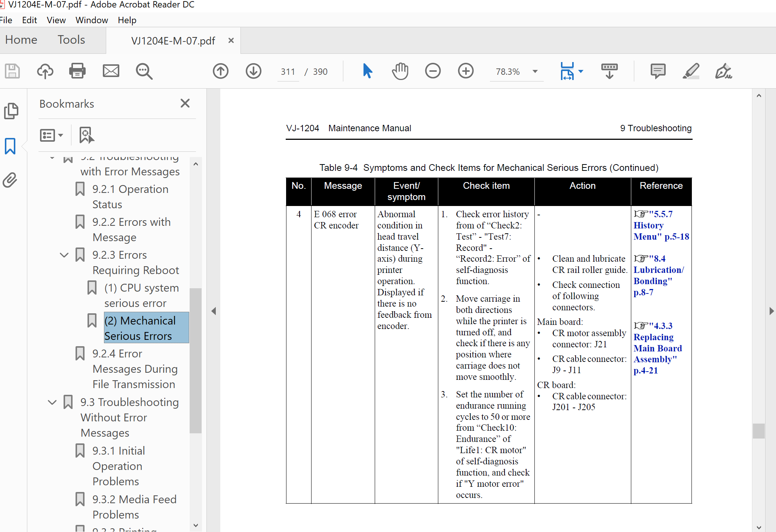Open the Sign document pen tool
The height and width of the screenshot is (532, 776).
pyautogui.click(x=724, y=71)
